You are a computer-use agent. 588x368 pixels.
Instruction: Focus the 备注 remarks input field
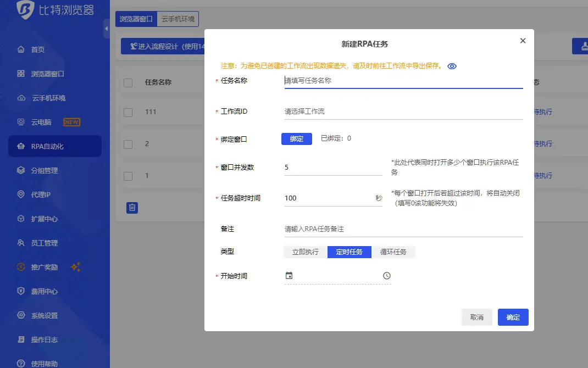[x=403, y=228]
